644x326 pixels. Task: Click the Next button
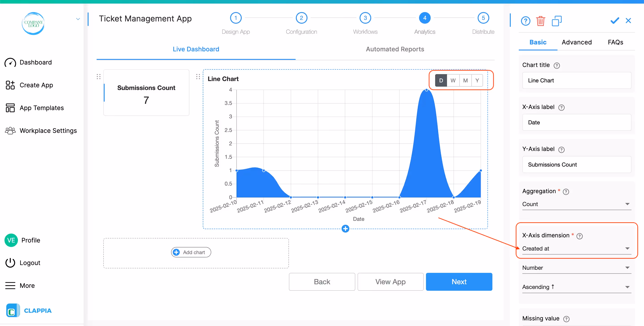[459, 282]
